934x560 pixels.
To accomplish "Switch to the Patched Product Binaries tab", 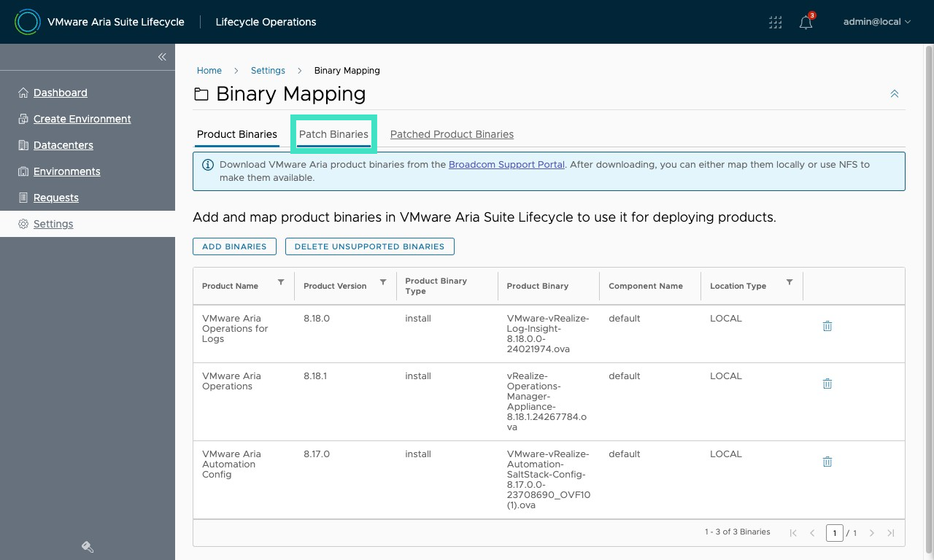I will [452, 134].
